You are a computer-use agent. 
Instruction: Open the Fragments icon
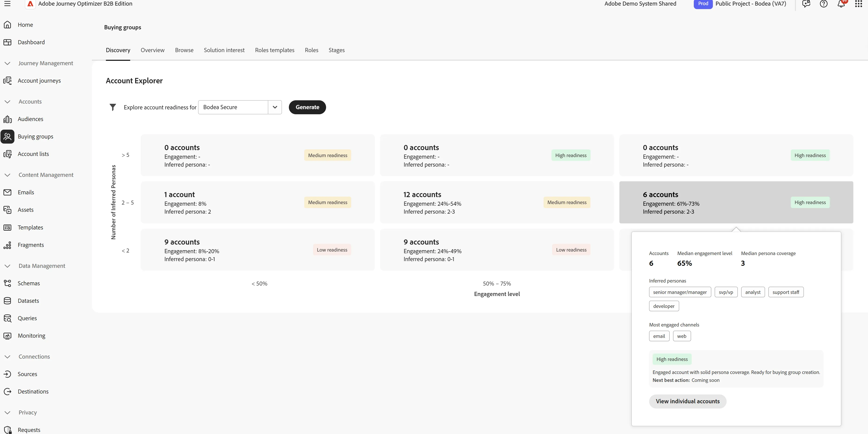tap(7, 245)
